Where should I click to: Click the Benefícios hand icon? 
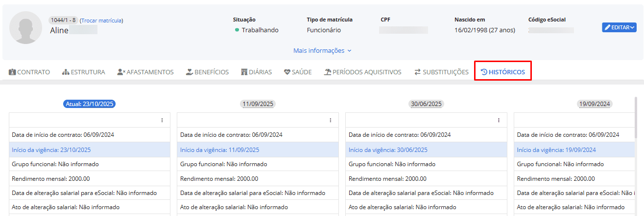[x=190, y=72]
